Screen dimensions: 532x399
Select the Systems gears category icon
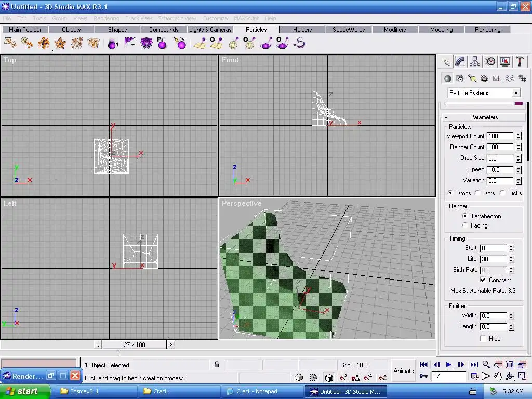pos(522,78)
